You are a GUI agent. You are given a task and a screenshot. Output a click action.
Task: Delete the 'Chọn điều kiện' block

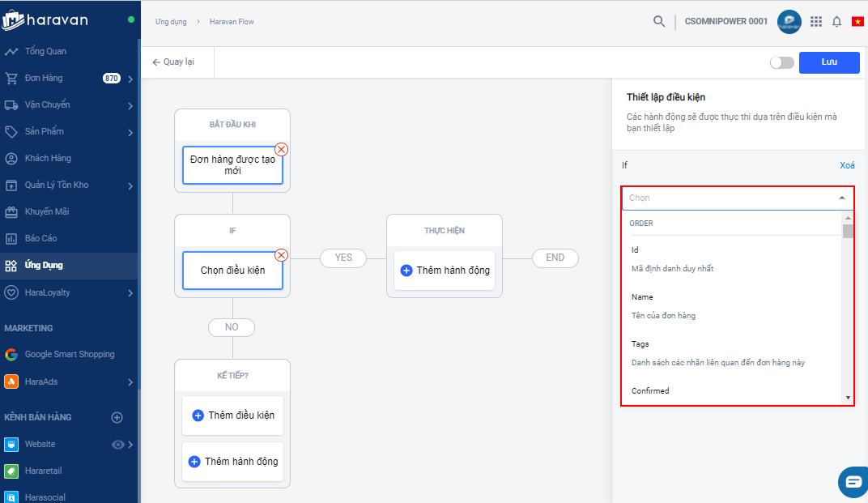coord(281,255)
